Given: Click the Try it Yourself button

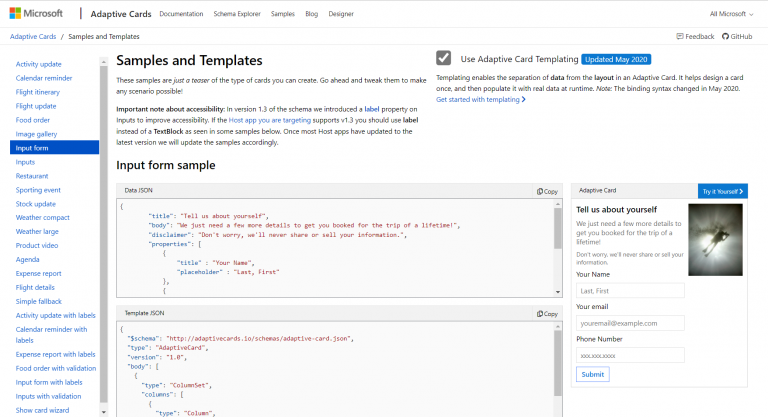Looking at the screenshot, I should [x=722, y=191].
